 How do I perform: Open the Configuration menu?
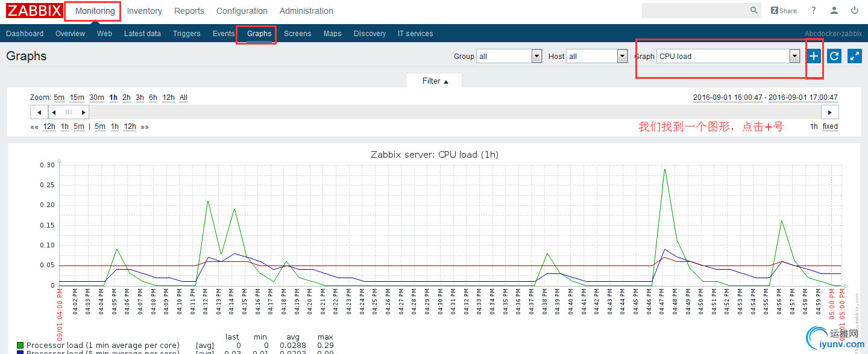click(x=242, y=11)
